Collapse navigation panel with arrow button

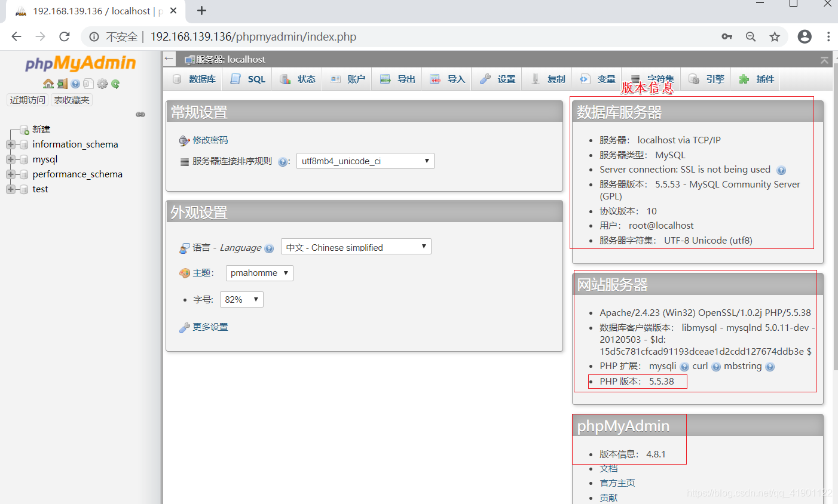[x=169, y=59]
